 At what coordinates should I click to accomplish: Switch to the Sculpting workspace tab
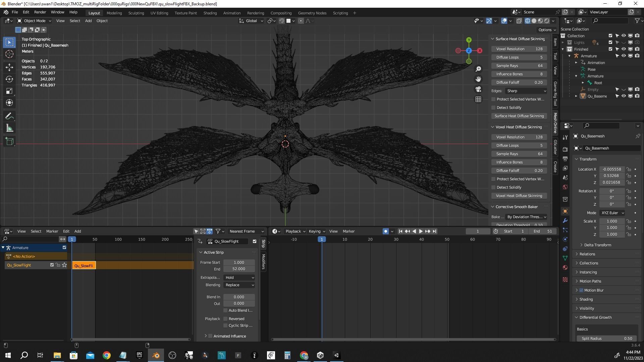click(x=136, y=13)
